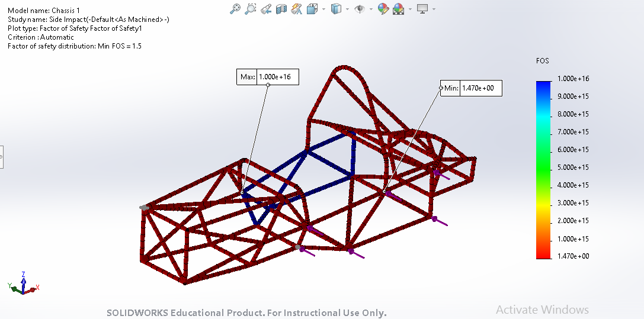Click the 'Model name: Chassis 1' text
Screen dimensions: 644x319
pyautogui.click(x=44, y=11)
